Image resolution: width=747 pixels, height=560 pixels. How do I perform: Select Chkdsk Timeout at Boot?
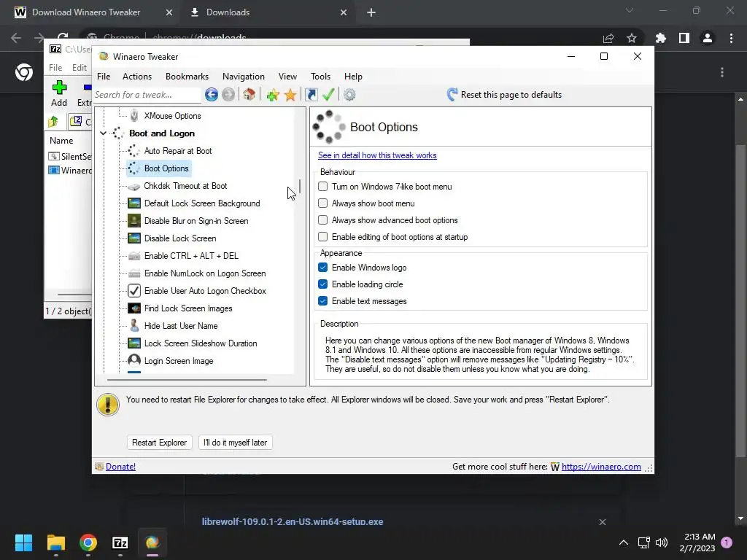click(185, 186)
